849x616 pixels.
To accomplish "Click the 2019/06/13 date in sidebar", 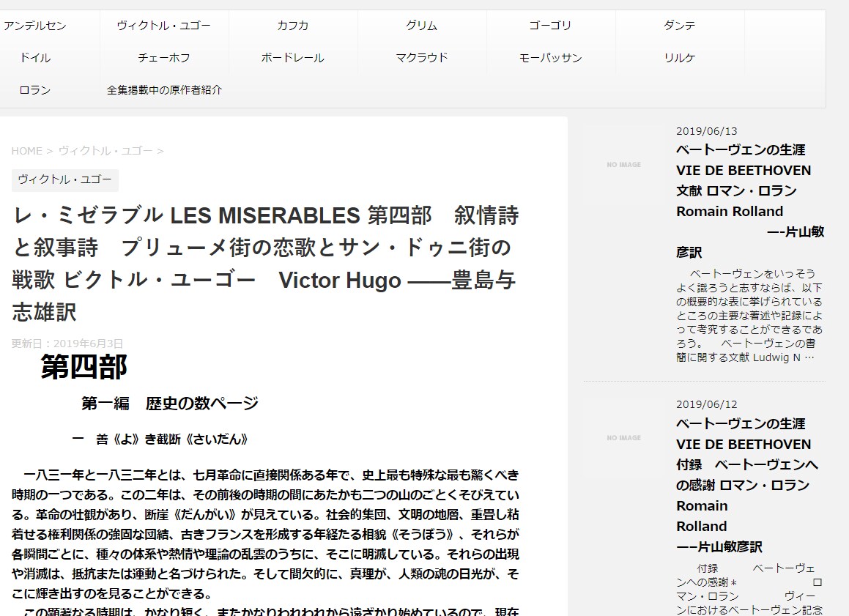I will [x=707, y=131].
